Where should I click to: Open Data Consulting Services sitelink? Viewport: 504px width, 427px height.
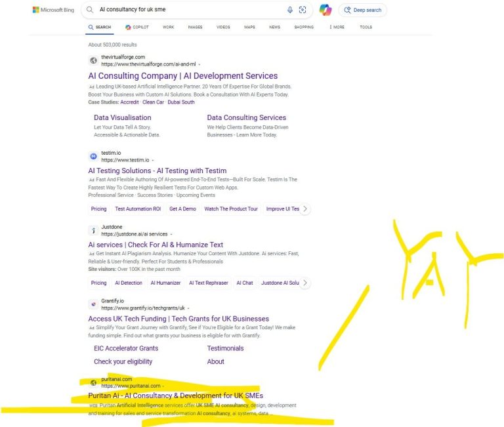pos(247,117)
